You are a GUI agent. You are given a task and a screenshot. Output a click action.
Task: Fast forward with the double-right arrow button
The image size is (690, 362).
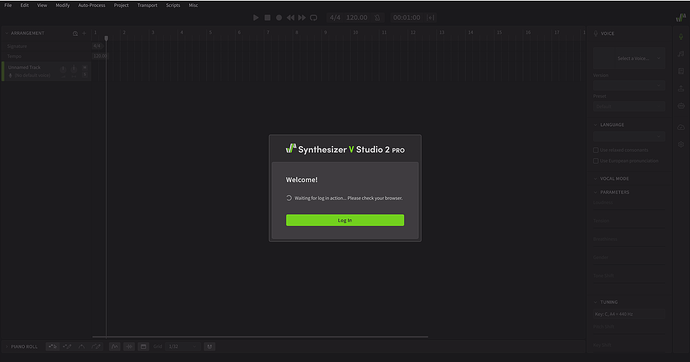302,18
